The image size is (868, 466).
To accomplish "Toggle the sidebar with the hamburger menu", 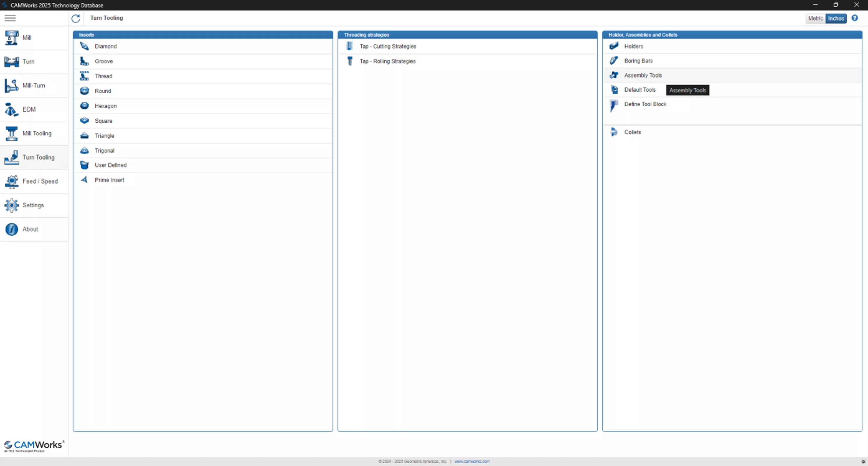I will coord(10,18).
